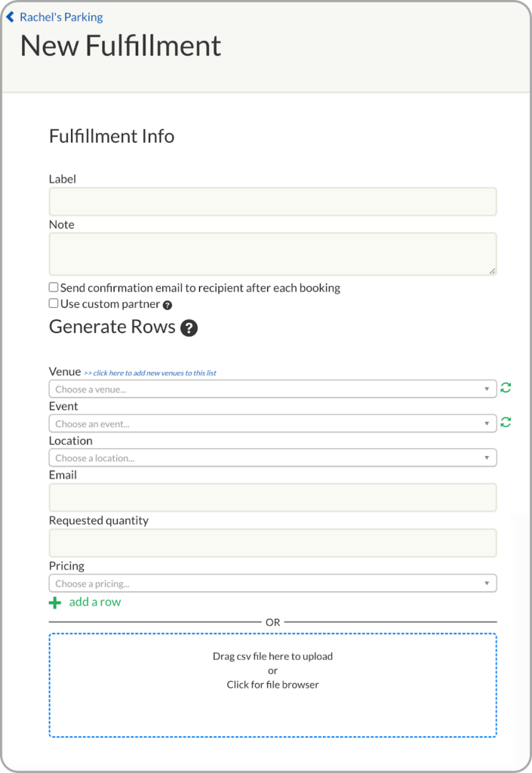Go back to Rachel's Parking link

61,17
